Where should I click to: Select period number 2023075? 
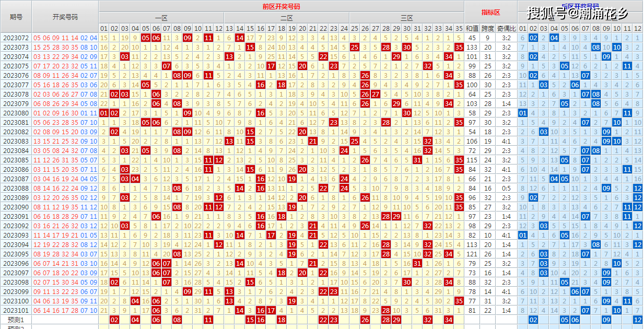pos(16,66)
